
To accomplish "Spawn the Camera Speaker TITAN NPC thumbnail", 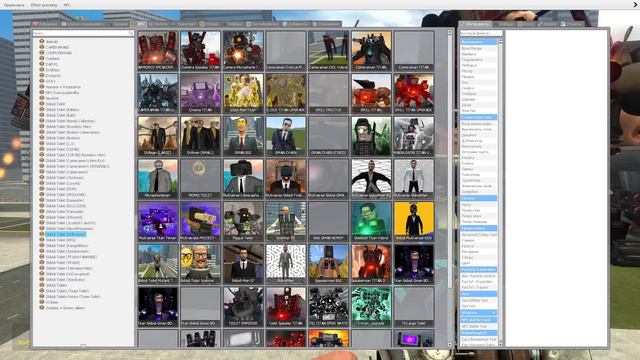I will (200, 51).
